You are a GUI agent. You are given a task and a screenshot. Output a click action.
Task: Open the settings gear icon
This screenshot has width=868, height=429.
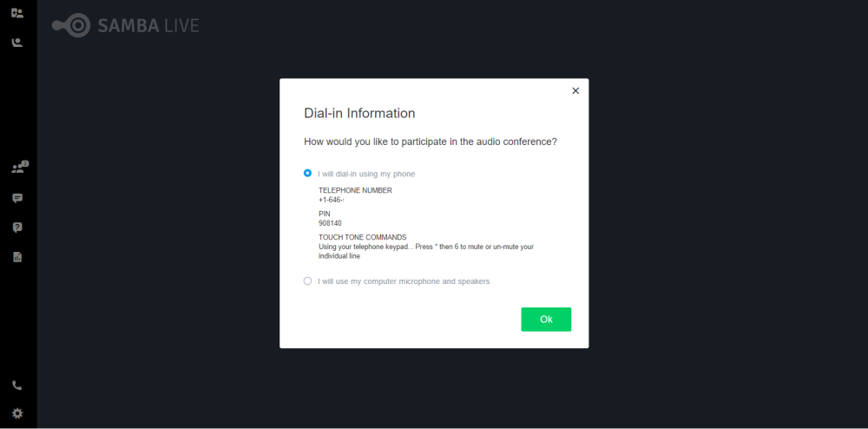point(17,413)
